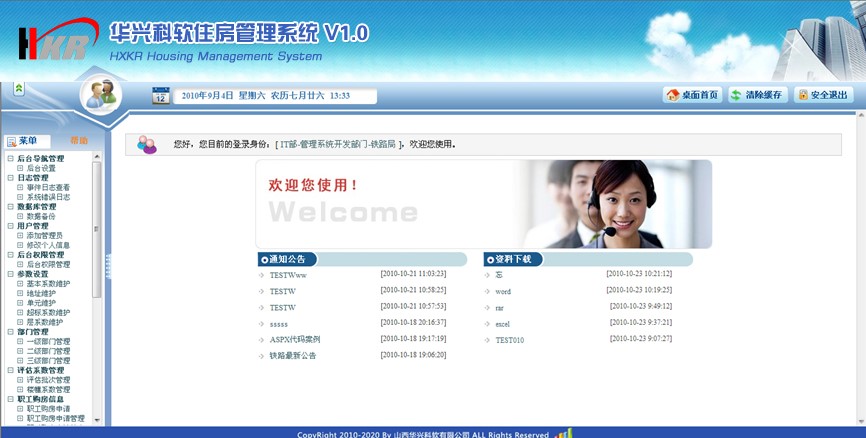The image size is (866, 438).
Task: Collapse the 参数设置 tree node
Action: point(10,274)
